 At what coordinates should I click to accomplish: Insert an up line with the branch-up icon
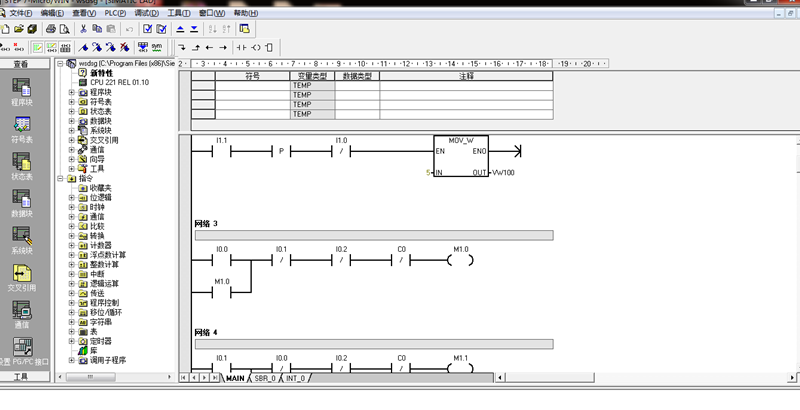pos(195,47)
